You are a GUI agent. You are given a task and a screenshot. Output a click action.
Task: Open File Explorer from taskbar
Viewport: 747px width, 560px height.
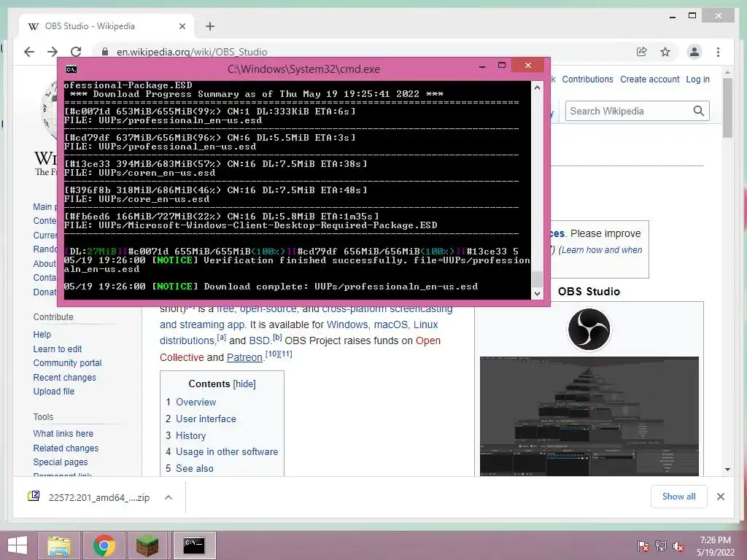point(59,545)
